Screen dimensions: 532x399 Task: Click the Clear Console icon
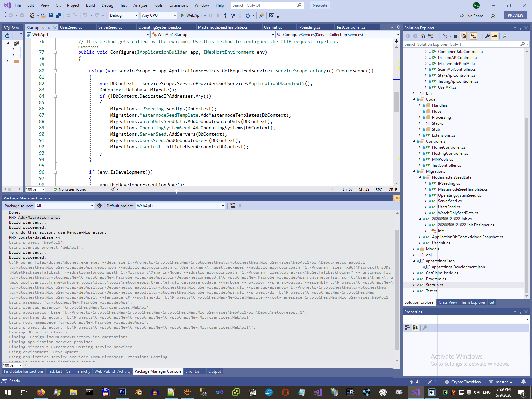233,206
